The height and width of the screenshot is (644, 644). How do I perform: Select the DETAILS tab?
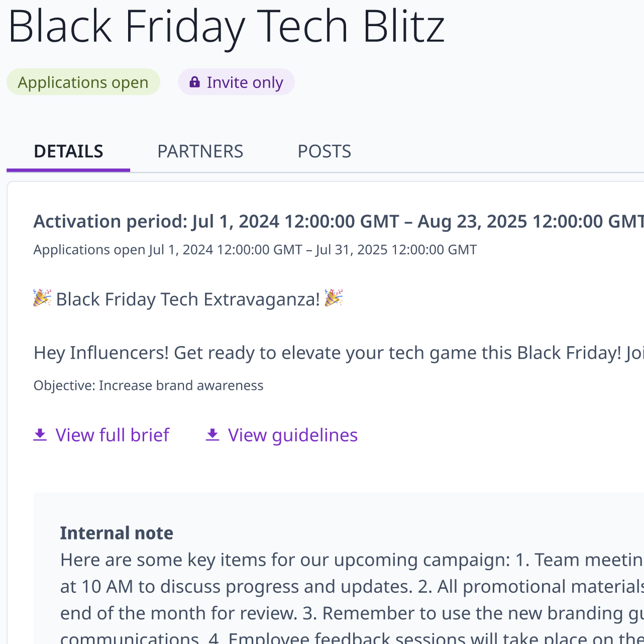[68, 151]
